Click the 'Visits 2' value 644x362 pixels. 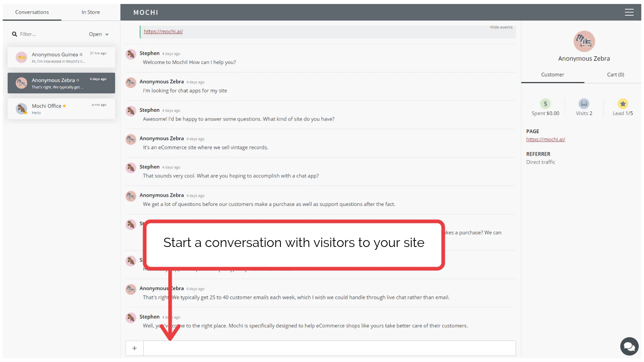coord(584,113)
